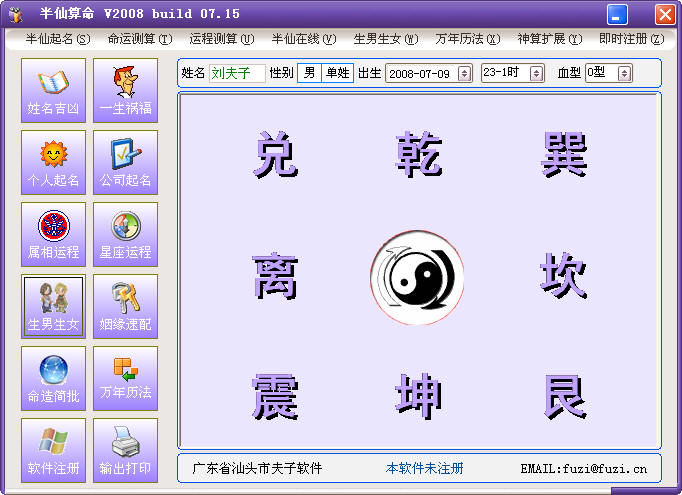Click the birth date spinner arrows
This screenshot has height=495, width=682.
[x=465, y=74]
